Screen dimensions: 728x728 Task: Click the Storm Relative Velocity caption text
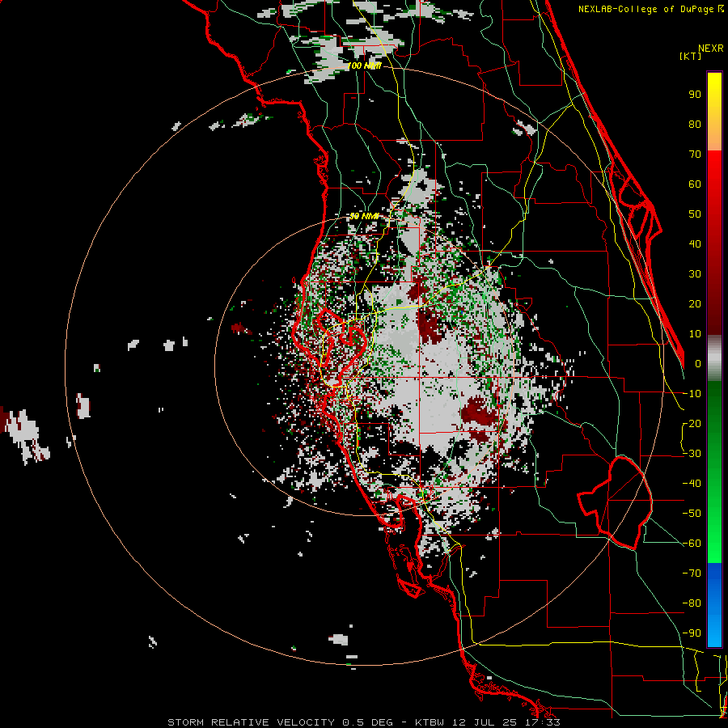tap(364, 722)
